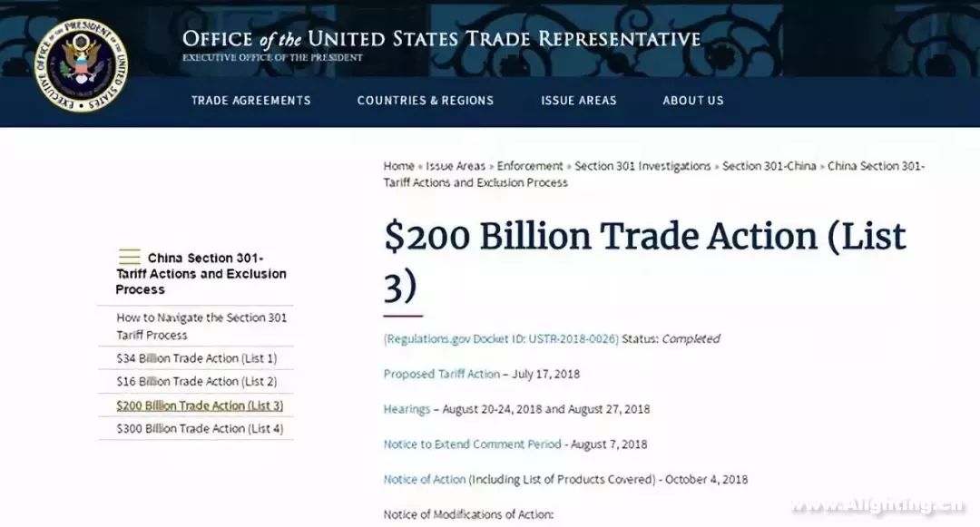Open the Countries & Regions menu
This screenshot has width=980, height=527.
click(x=425, y=101)
